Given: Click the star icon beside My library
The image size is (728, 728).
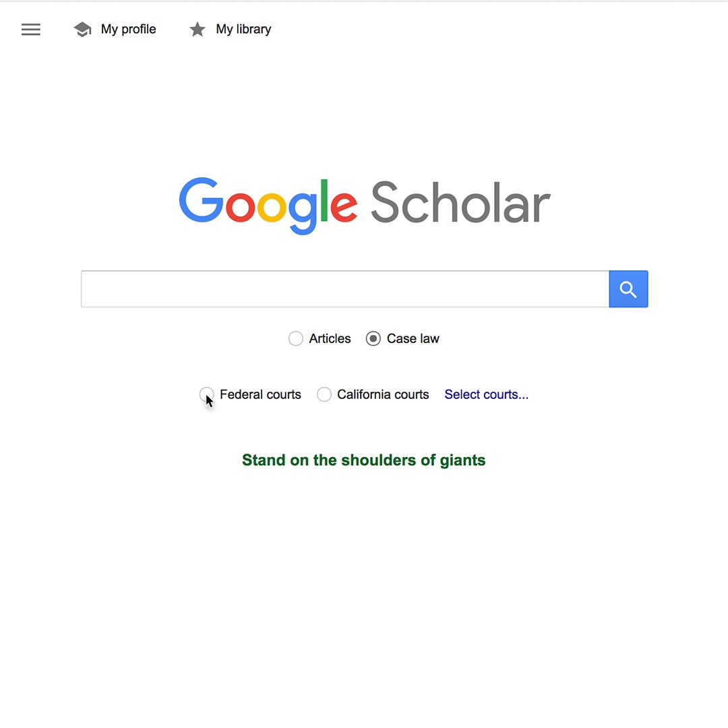Looking at the screenshot, I should click(x=198, y=29).
